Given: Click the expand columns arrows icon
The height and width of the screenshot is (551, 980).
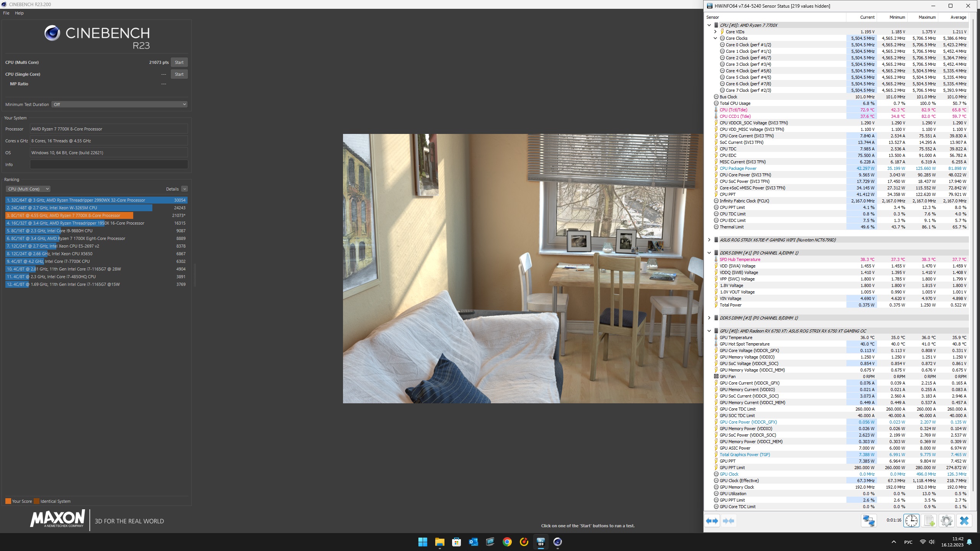Looking at the screenshot, I should coord(712,521).
